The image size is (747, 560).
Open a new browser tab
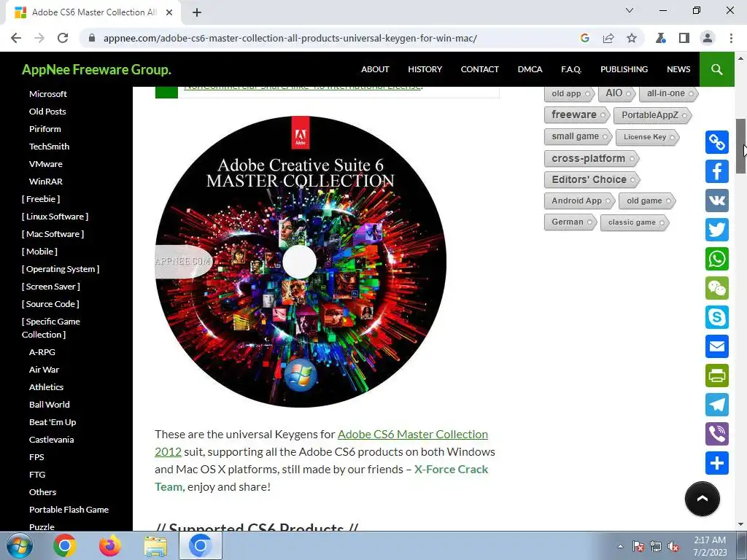(x=197, y=12)
